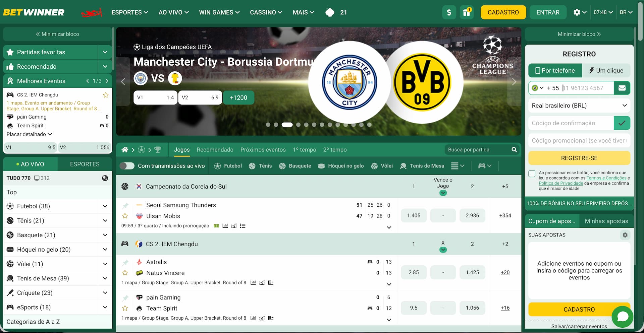Expand the Futebol (38) category

coord(57,206)
